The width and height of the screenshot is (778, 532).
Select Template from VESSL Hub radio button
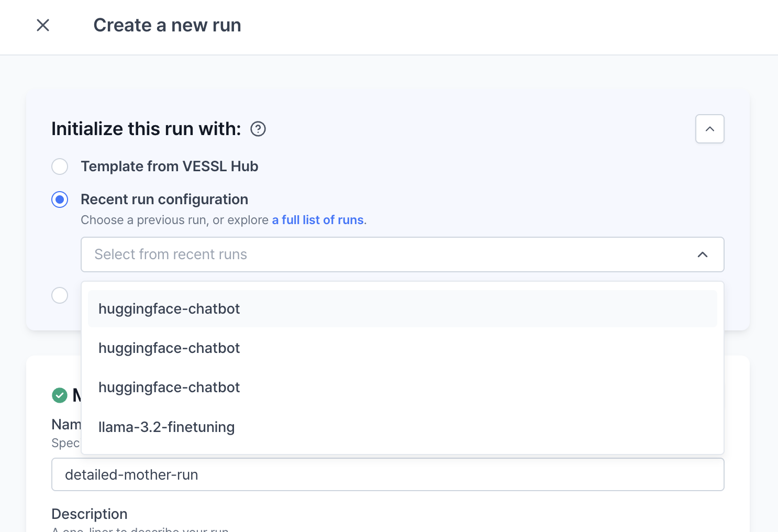pos(60,167)
